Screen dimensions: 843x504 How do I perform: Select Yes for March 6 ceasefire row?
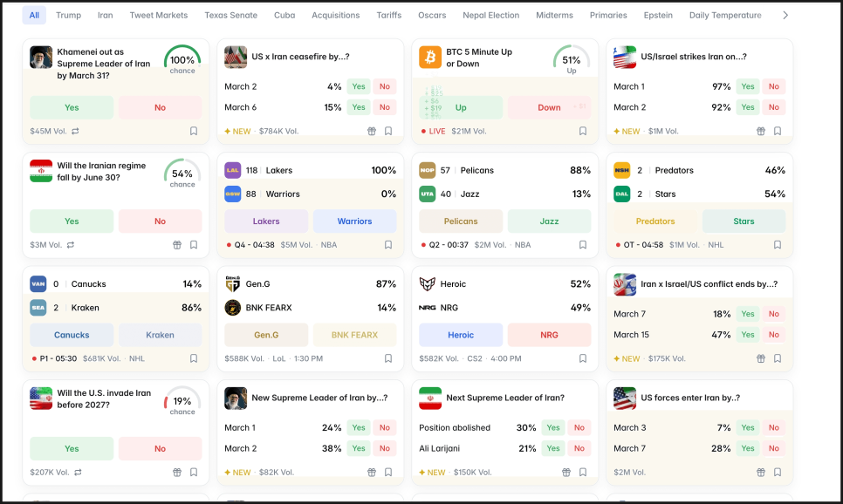point(359,107)
